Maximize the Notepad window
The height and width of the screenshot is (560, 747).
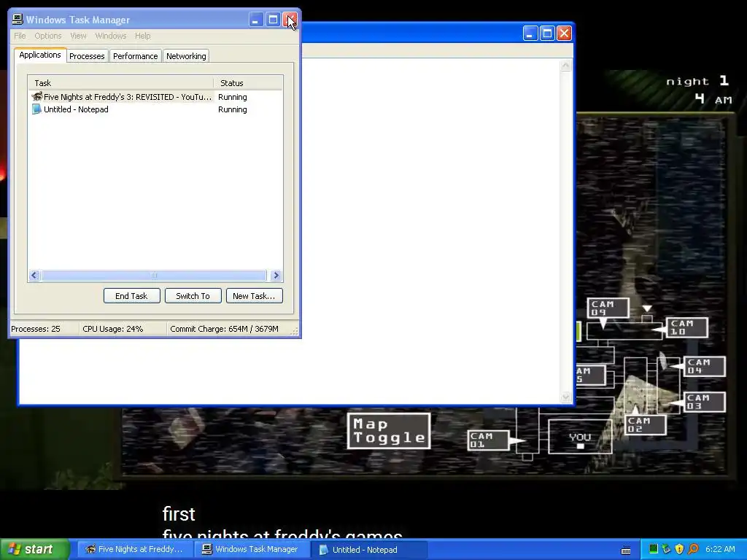click(547, 33)
